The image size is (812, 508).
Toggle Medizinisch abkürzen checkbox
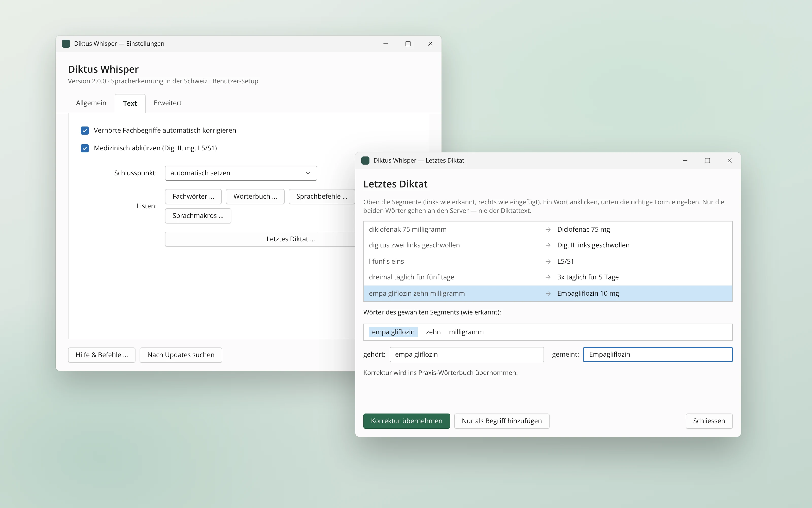point(84,148)
